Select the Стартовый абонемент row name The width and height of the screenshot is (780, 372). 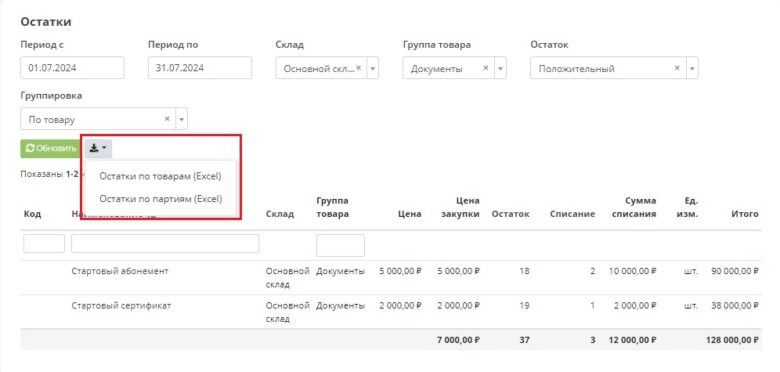[120, 271]
